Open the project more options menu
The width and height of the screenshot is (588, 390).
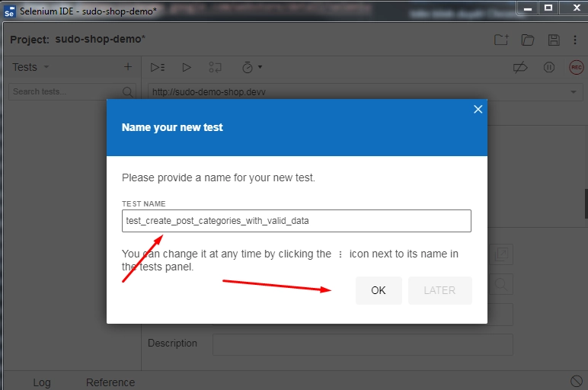coord(577,40)
